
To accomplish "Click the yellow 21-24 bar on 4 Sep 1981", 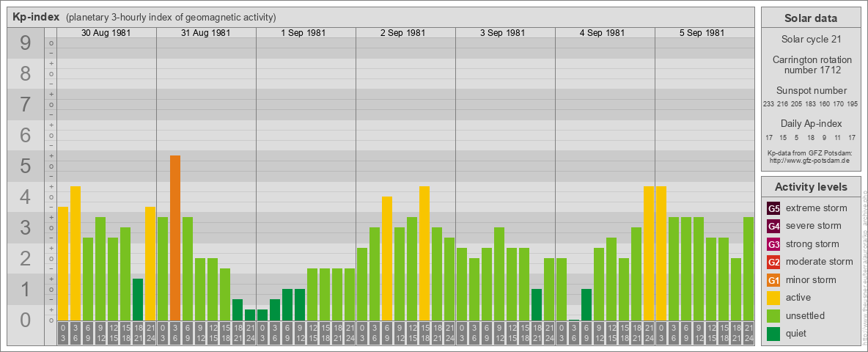I will pos(649,254).
